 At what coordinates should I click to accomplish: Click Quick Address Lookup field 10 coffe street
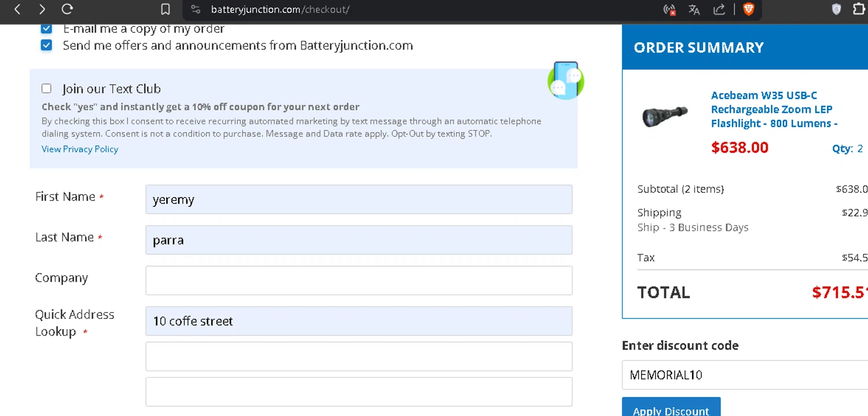click(x=359, y=321)
